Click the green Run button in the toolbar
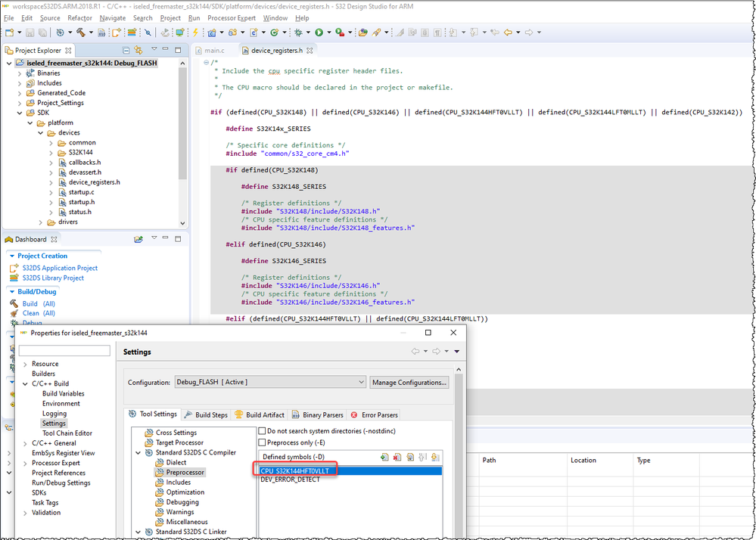This screenshot has width=756, height=540. pos(319,33)
